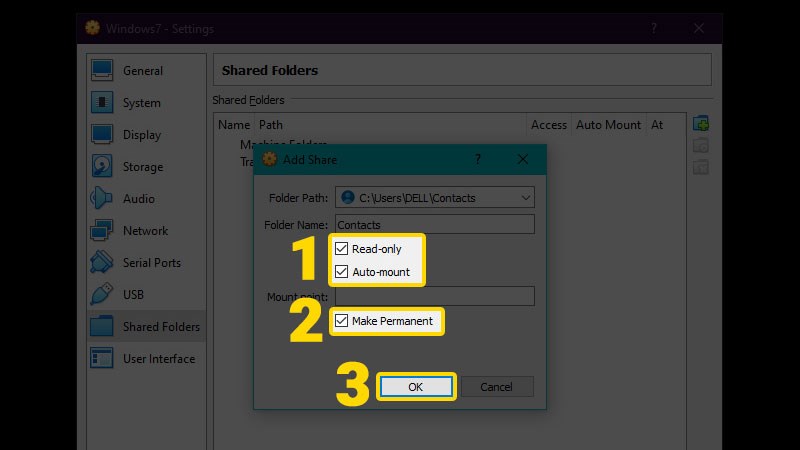Expand the Folder Path dropdown arrow
The width and height of the screenshot is (800, 450).
[x=526, y=198]
